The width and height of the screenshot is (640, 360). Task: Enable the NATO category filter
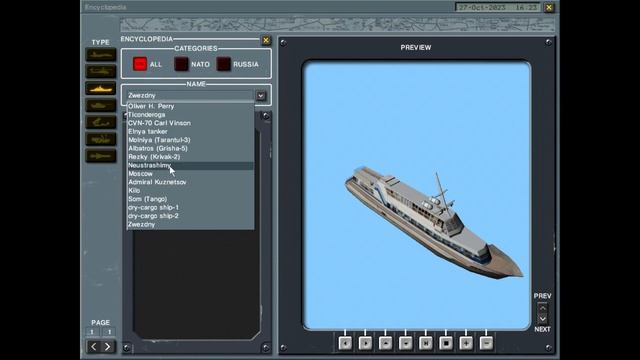coord(182,64)
